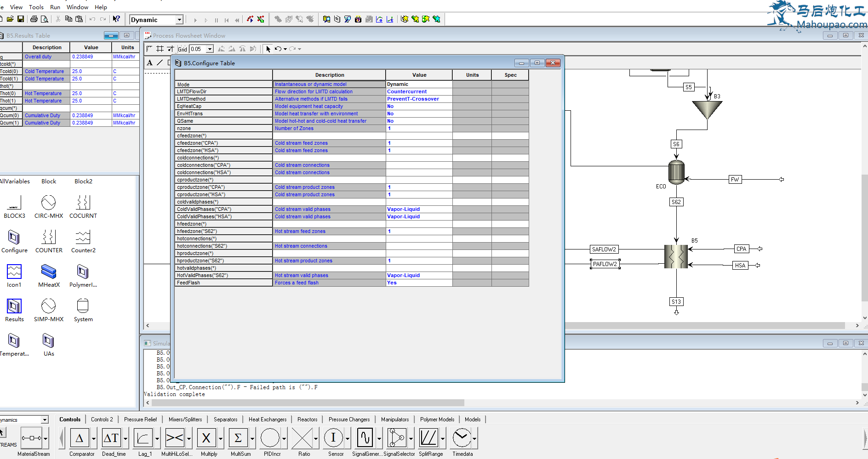The height and width of the screenshot is (459, 868).
Task: Click the Countercurrent value for LMTDFlowDir
Action: 407,92
